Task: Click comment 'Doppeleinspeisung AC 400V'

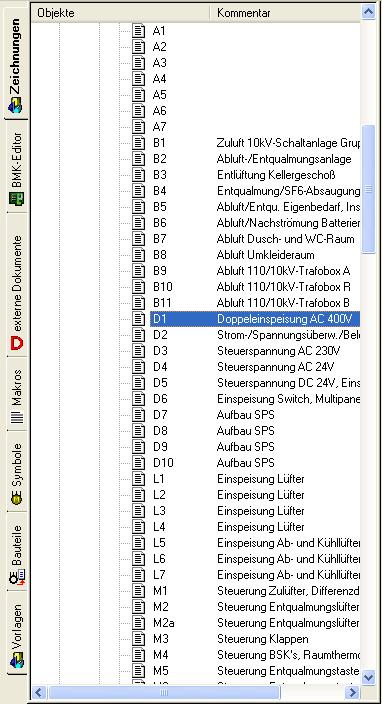Action: pos(285,319)
